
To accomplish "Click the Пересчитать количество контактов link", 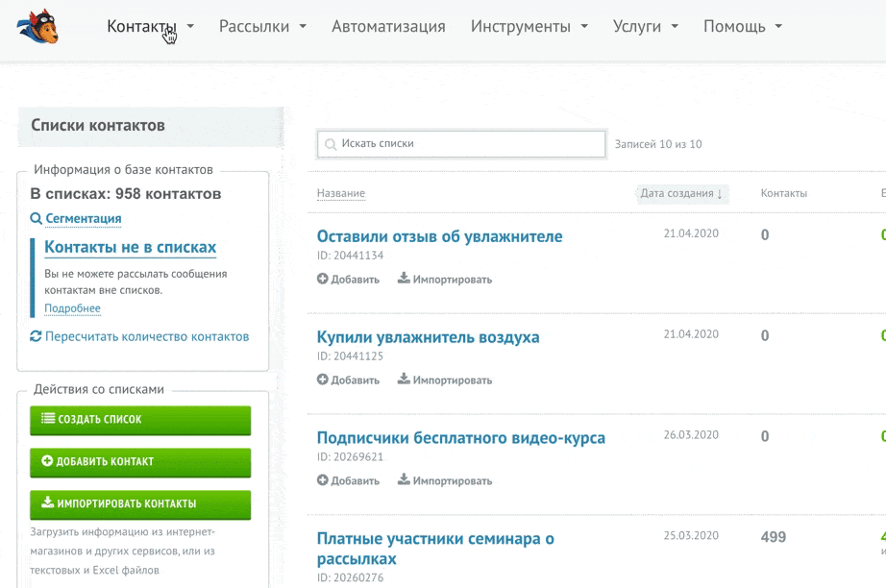I will (147, 336).
